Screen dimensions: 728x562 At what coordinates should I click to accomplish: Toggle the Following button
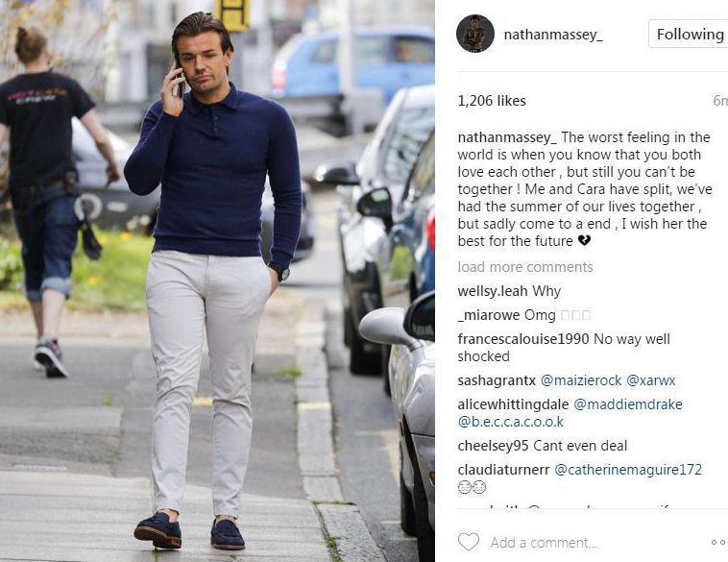click(x=689, y=34)
